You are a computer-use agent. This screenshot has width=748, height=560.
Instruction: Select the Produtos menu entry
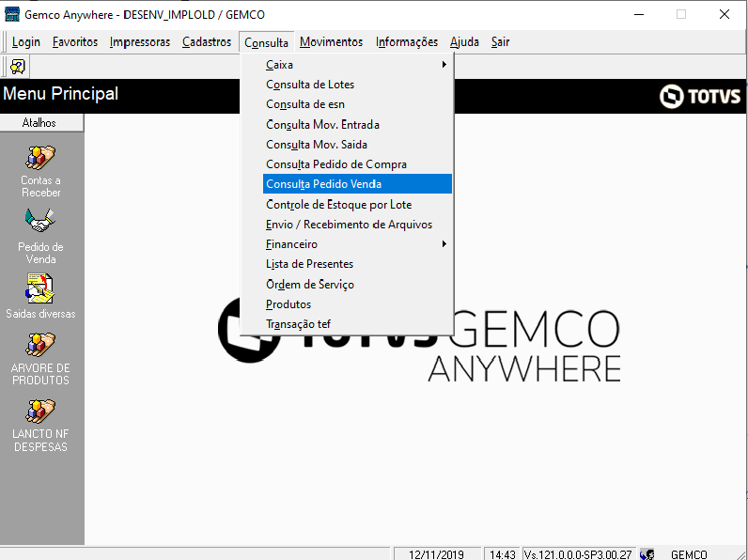pos(357,304)
